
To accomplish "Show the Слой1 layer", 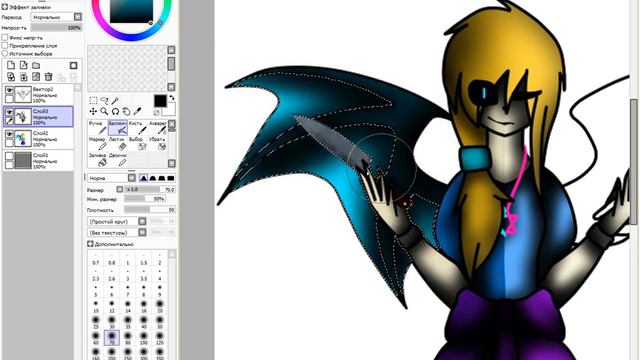I will click(9, 156).
